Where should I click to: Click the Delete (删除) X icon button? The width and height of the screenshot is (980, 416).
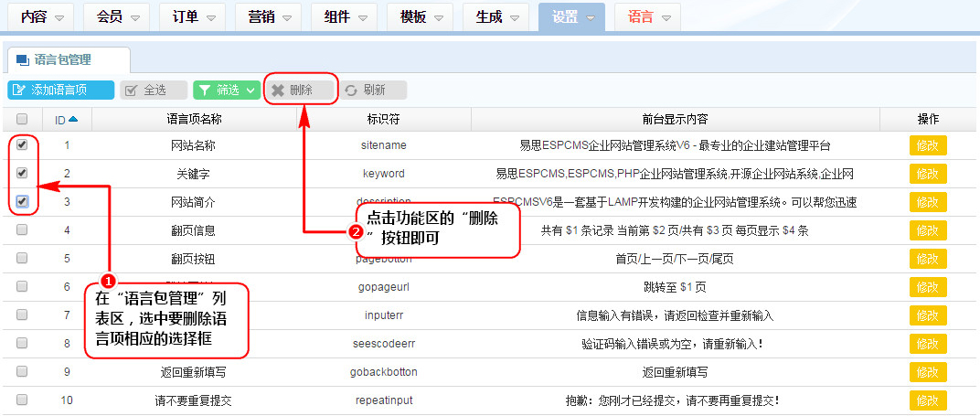coord(278,90)
